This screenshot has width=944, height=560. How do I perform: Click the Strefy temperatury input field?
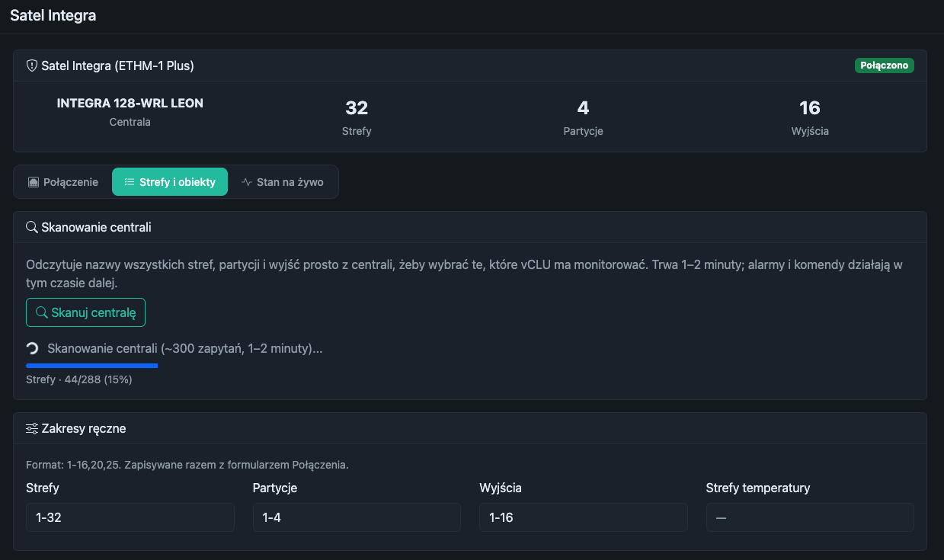point(810,517)
